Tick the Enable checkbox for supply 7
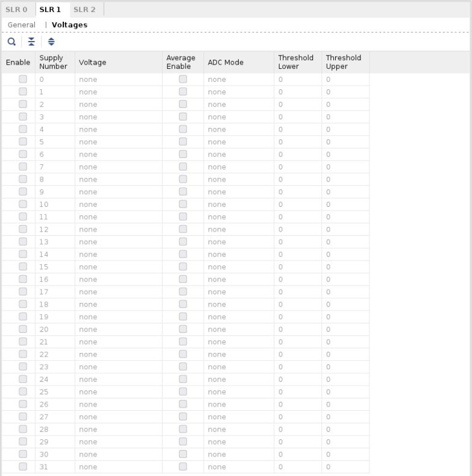This screenshot has width=472, height=476. click(23, 167)
